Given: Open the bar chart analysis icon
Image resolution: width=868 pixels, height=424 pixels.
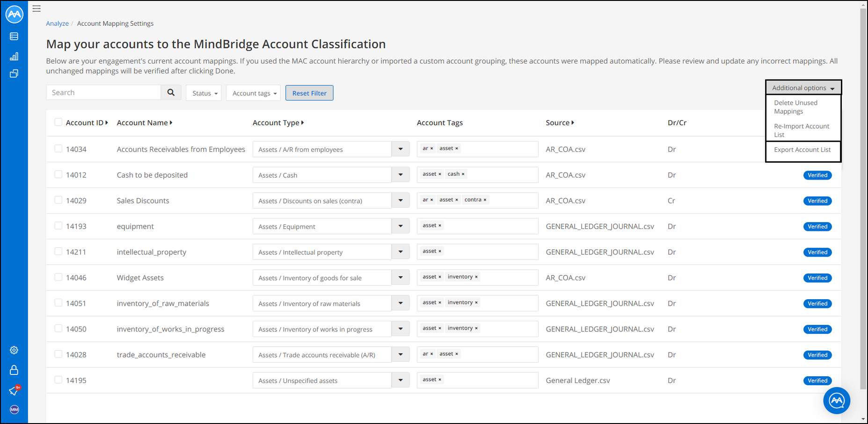Looking at the screenshot, I should click(x=14, y=56).
